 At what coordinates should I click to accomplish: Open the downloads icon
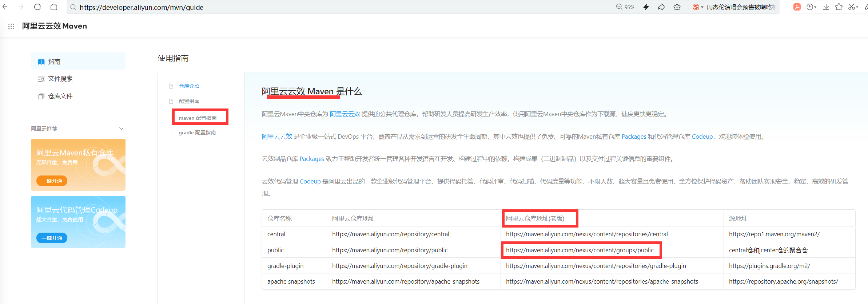pos(826,7)
